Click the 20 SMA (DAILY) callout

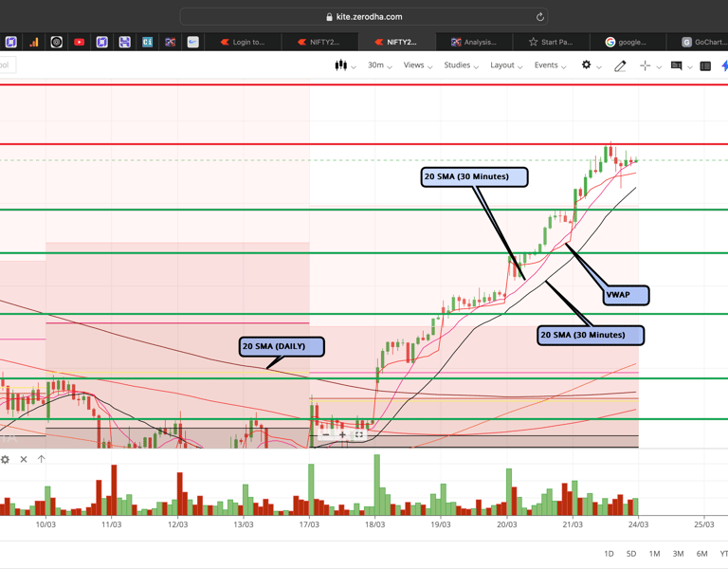click(x=282, y=346)
